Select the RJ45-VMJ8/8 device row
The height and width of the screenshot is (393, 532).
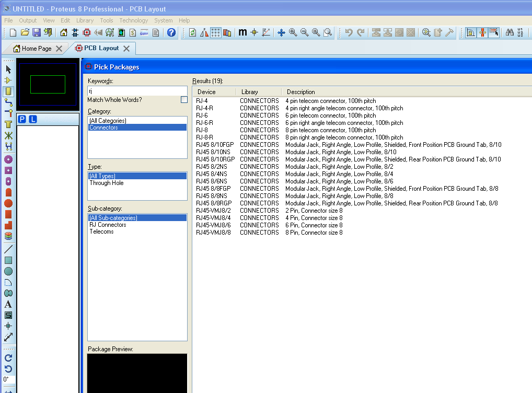coord(362,233)
